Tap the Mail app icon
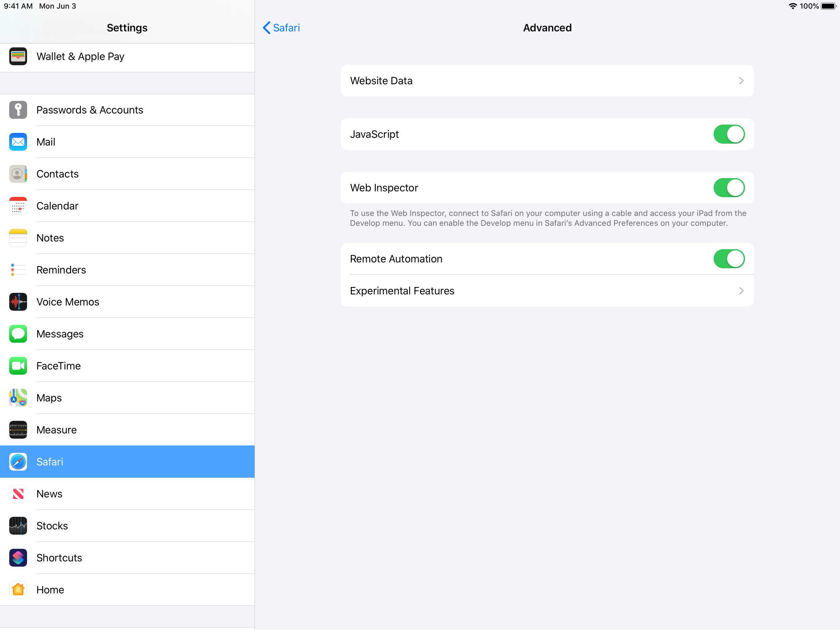This screenshot has width=840, height=630. [x=17, y=141]
